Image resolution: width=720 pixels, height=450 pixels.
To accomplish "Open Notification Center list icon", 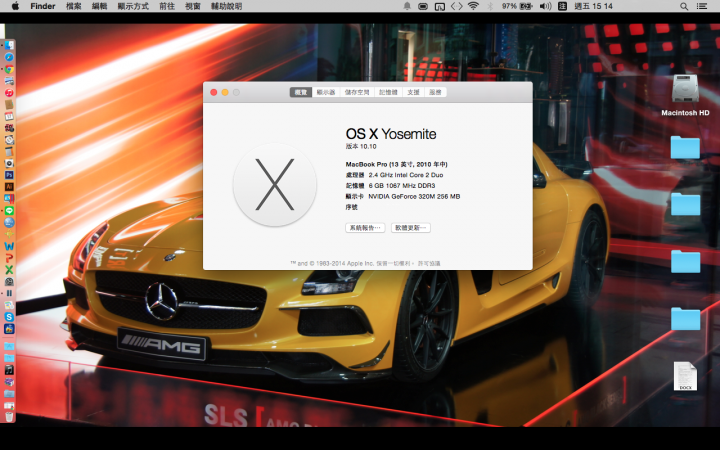I will click(x=702, y=6).
